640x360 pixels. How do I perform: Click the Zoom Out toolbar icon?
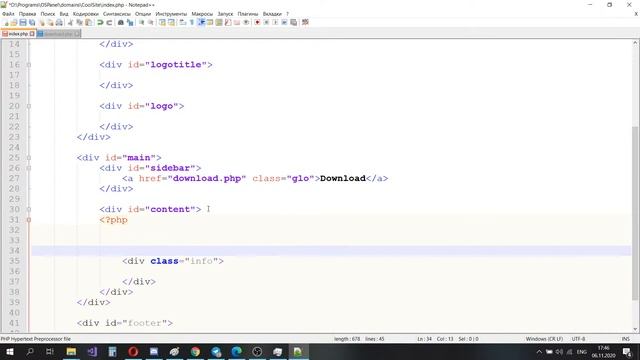tap(151, 22)
